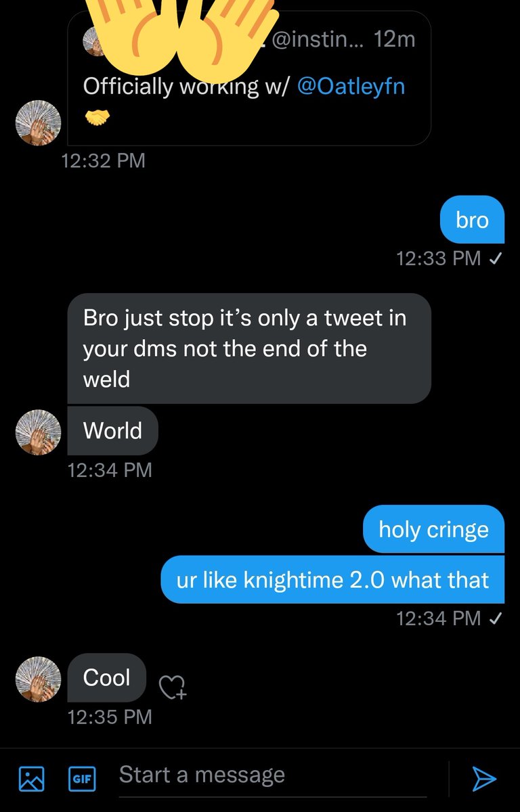Click the handshake emoji in the shared tweet

[97, 119]
